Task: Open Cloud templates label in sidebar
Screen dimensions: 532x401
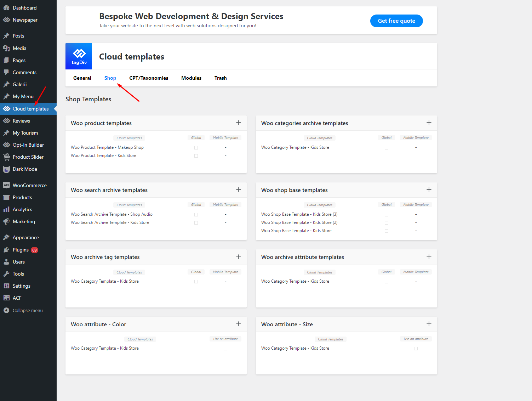Action: [x=31, y=109]
